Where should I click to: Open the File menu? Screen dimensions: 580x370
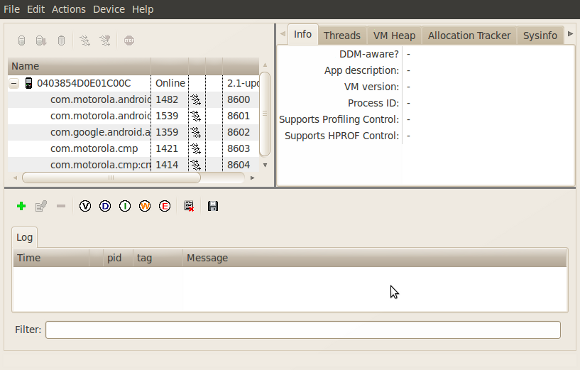(11, 9)
